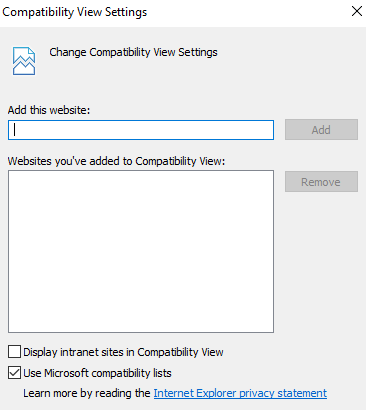This screenshot has height=410, width=366.
Task: Open the Internet Explorer privacy statement link
Action: tap(240, 393)
